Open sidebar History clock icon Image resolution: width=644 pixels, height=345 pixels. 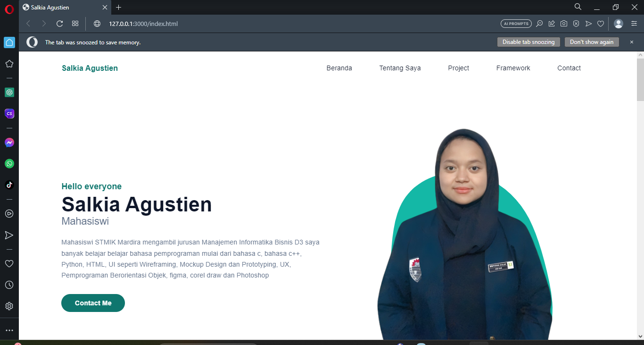coord(9,285)
